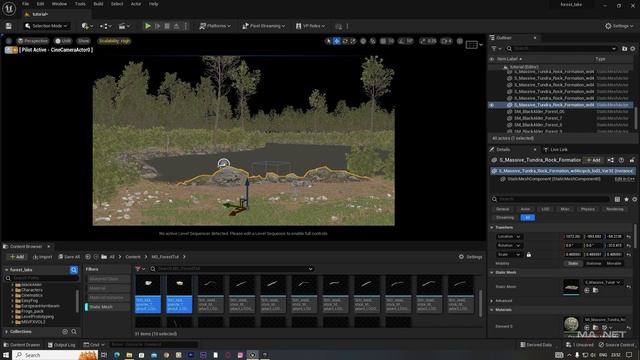
Task: Open the Details settings gear
Action: click(x=635, y=199)
